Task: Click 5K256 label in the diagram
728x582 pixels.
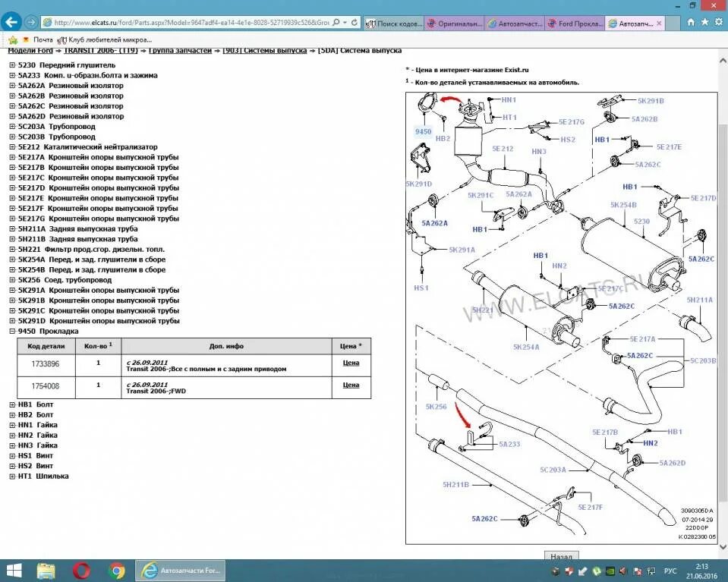Action: pos(436,407)
